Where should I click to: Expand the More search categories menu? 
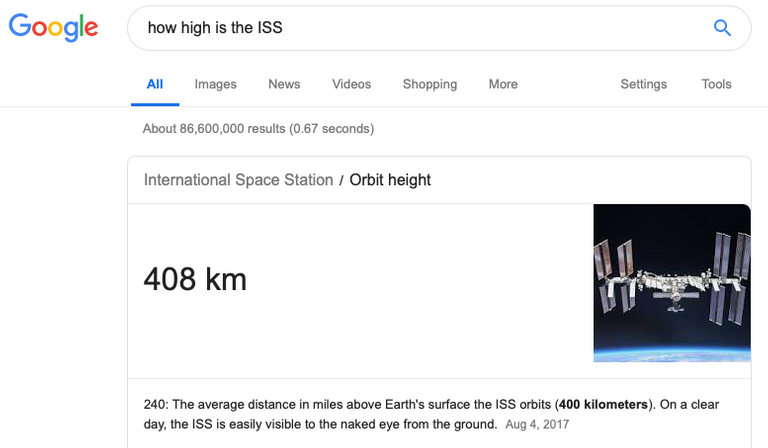pos(503,84)
